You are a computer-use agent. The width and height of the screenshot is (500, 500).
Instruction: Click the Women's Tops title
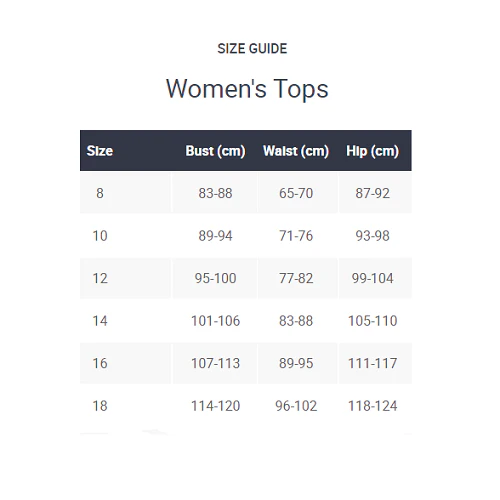click(247, 89)
